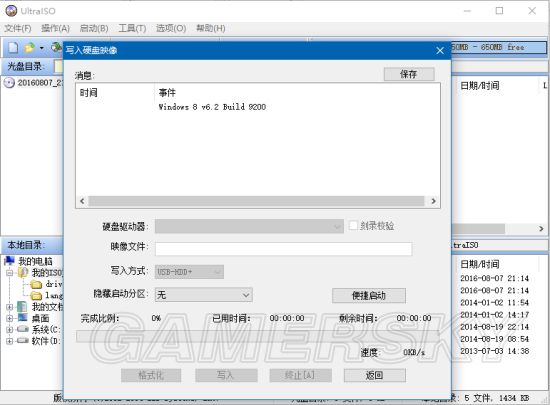This screenshot has height=405, width=550.
Task: Click the 2014-08-19 08:54 date entry
Action: tap(494, 339)
